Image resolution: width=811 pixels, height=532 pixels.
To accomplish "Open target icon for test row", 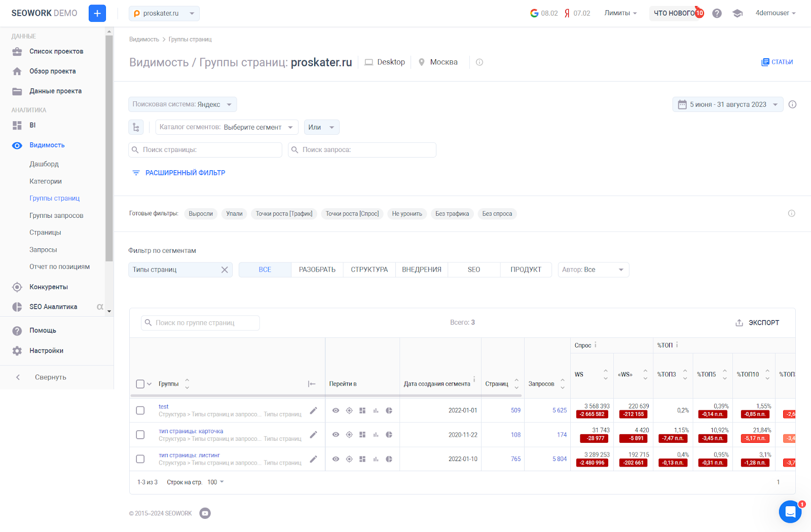I will [349, 410].
